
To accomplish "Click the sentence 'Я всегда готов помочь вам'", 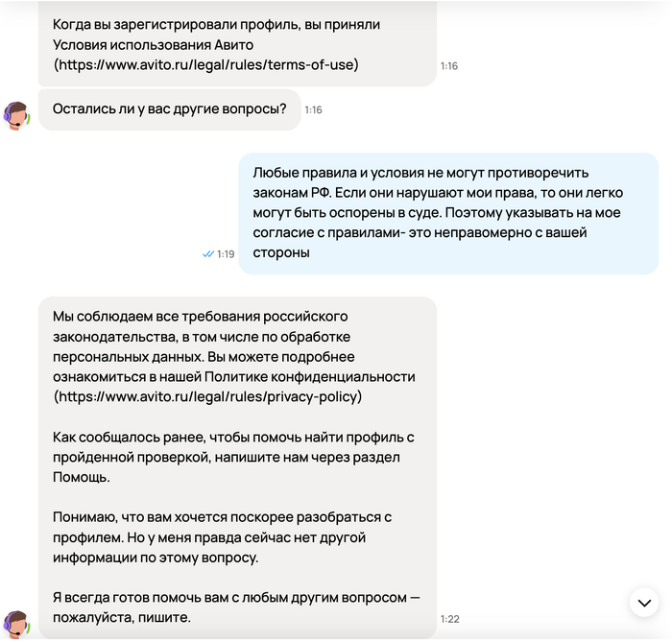I will (236, 606).
